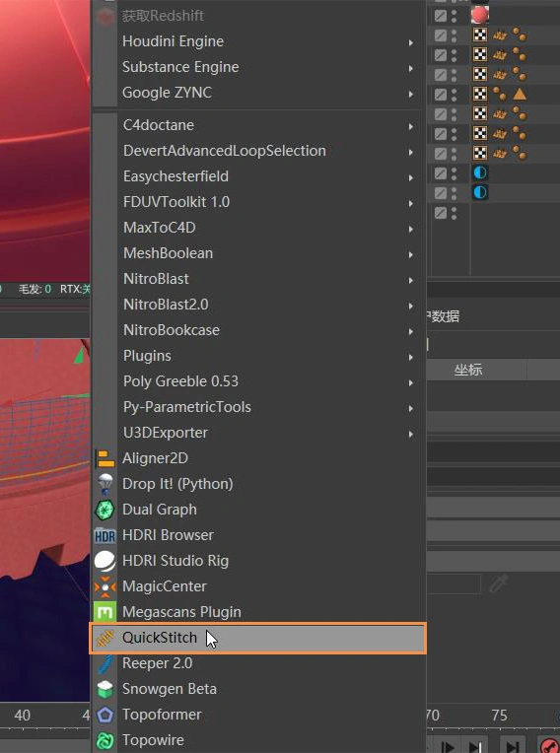Image resolution: width=560 pixels, height=753 pixels.
Task: Jump to the end of the animation
Action: pos(513,747)
